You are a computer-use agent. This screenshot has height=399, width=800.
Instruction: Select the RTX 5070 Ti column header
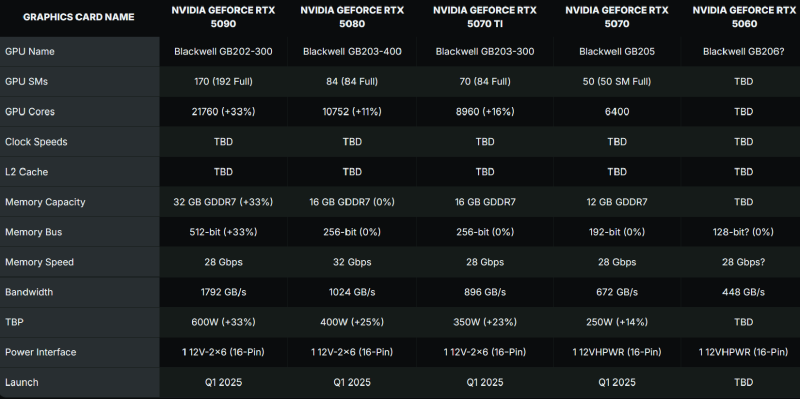485,17
